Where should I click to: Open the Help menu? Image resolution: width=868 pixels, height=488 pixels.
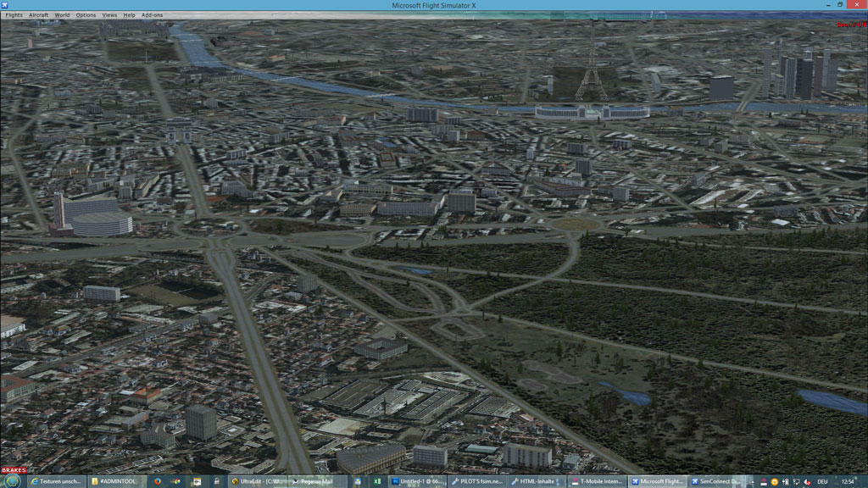point(129,15)
